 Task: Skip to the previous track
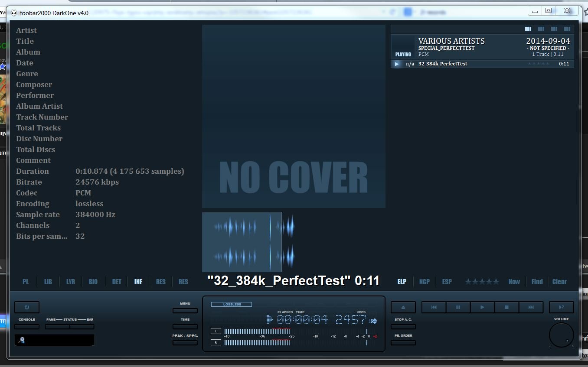coord(434,307)
